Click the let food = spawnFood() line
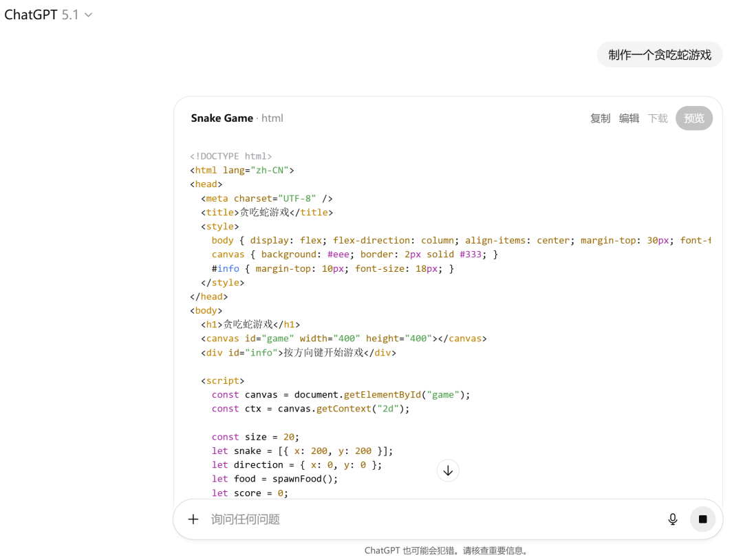Screen dimensions: 743x560 [x=274, y=479]
